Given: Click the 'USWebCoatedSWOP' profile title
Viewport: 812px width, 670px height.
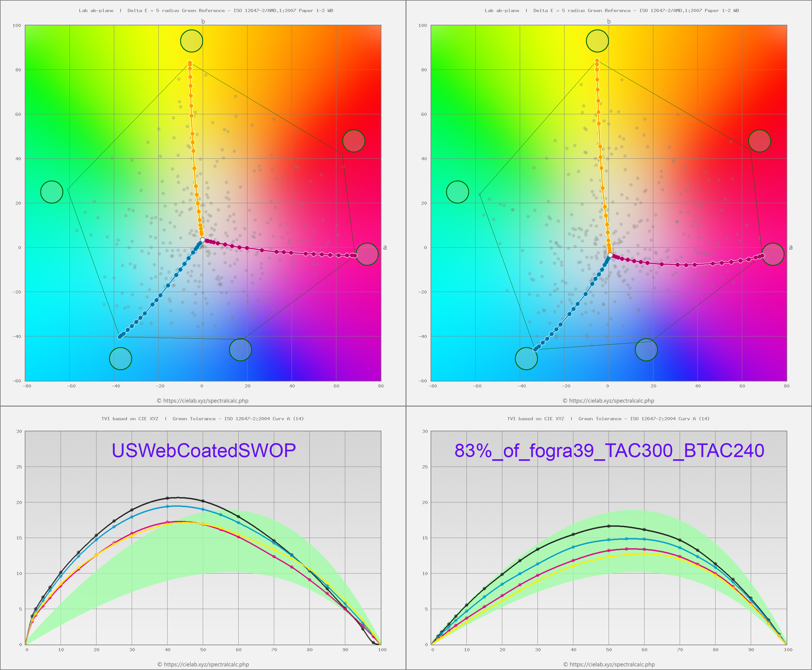Looking at the screenshot, I should coord(204,450).
